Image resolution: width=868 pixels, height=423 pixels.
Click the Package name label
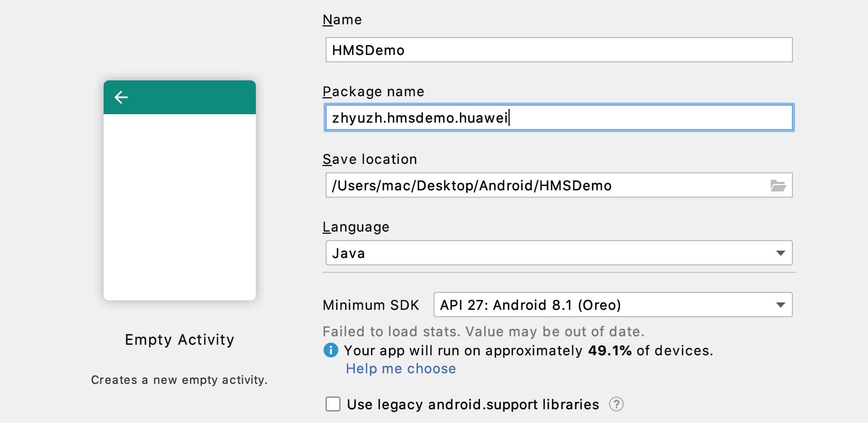click(x=373, y=92)
